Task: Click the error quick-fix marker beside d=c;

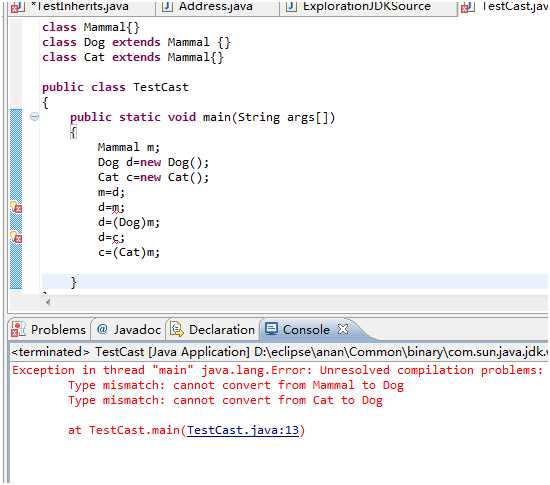Action: (15, 237)
